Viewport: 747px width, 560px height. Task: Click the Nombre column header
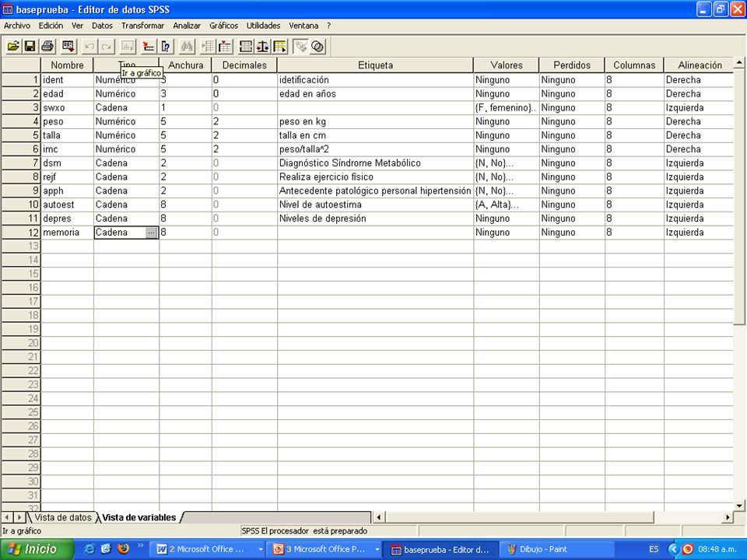point(67,65)
